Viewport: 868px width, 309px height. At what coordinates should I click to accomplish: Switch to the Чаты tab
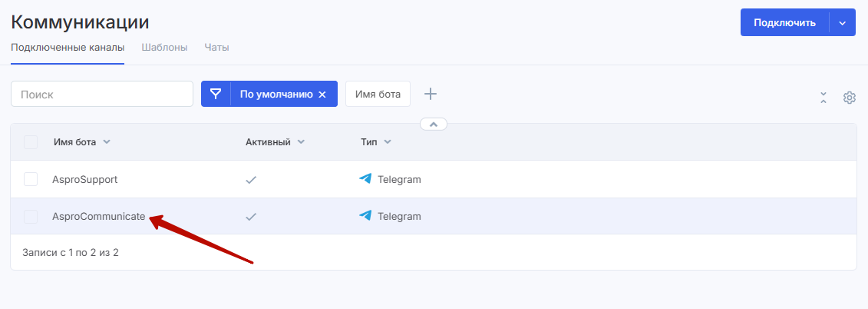pos(216,47)
